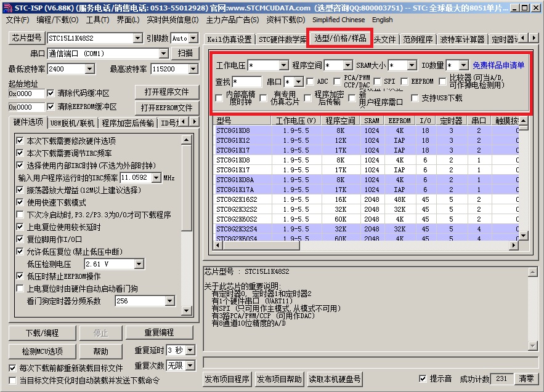Check the 支持USB下载 filter box
Screen dimensions: 544x392
coord(415,98)
